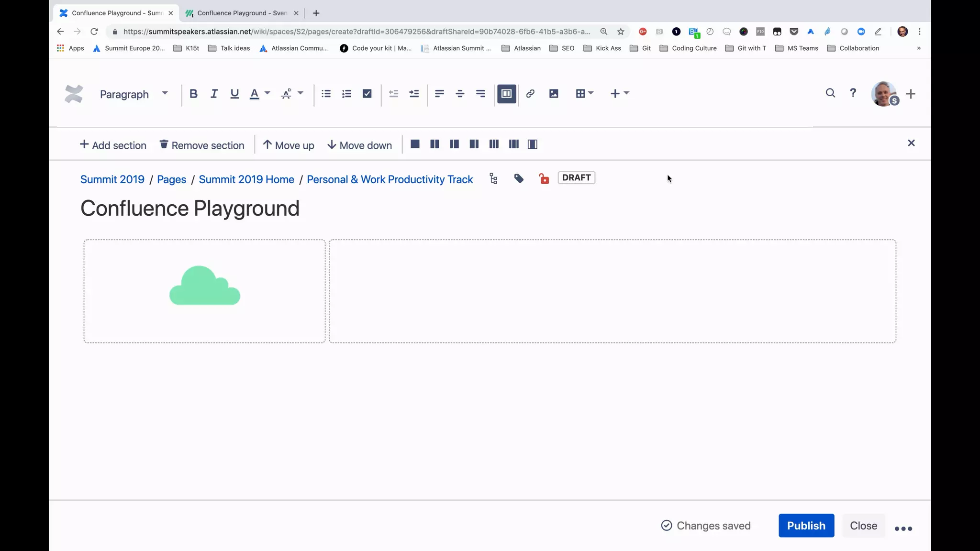Expand the table insert dropdown
The width and height of the screenshot is (980, 551).
(x=591, y=93)
